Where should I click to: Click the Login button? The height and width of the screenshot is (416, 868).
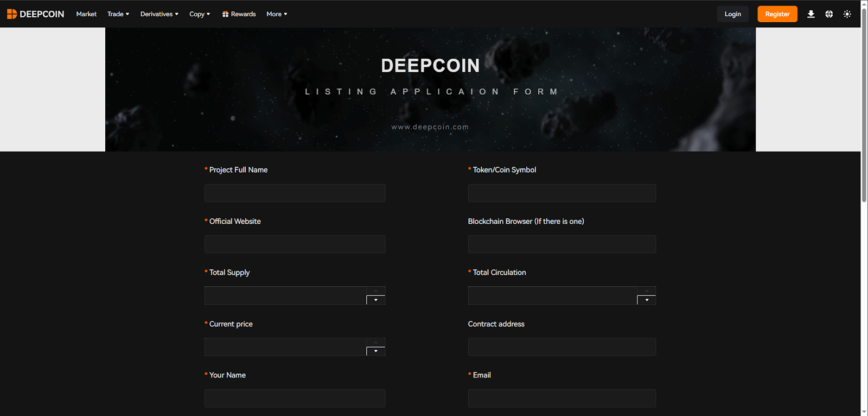pos(732,14)
